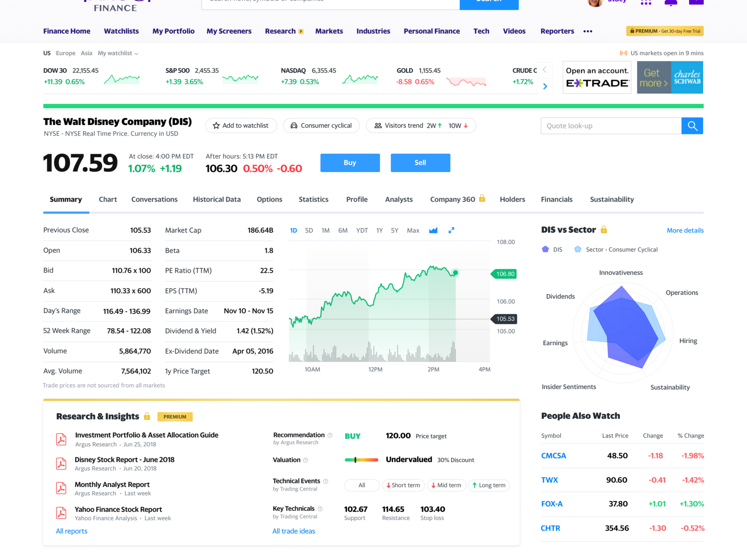Screen dimensions: 747x560
Task: Open My Portfolio navigation item
Action: [173, 31]
